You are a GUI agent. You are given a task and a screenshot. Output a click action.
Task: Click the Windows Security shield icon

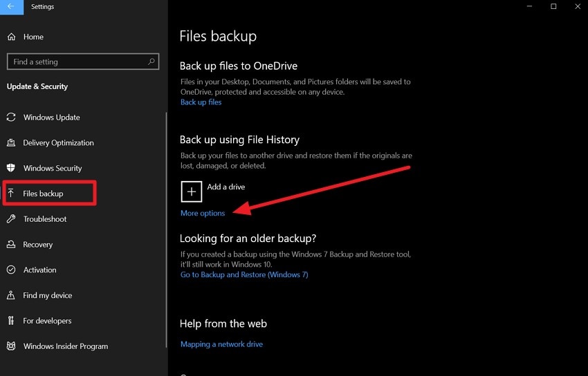pos(11,168)
